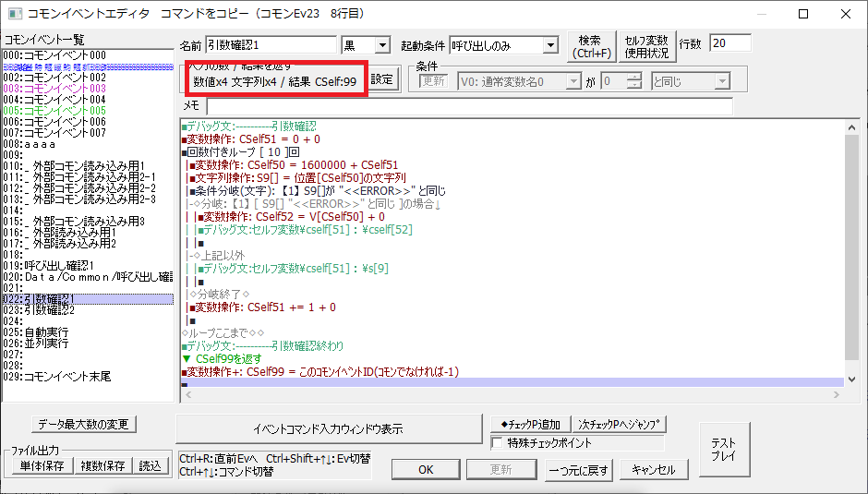Image resolution: width=868 pixels, height=494 pixels.
Task: Focus the 名前 field containing 引数確認1
Action: click(271, 45)
